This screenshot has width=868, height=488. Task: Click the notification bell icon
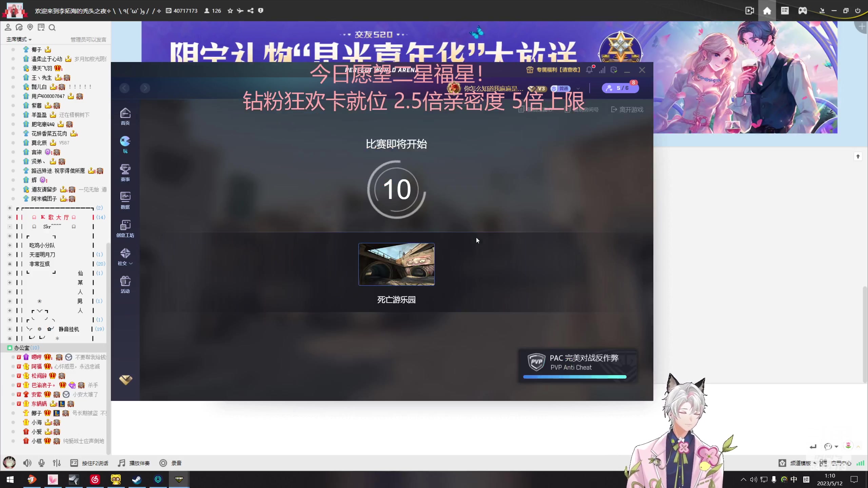(589, 70)
